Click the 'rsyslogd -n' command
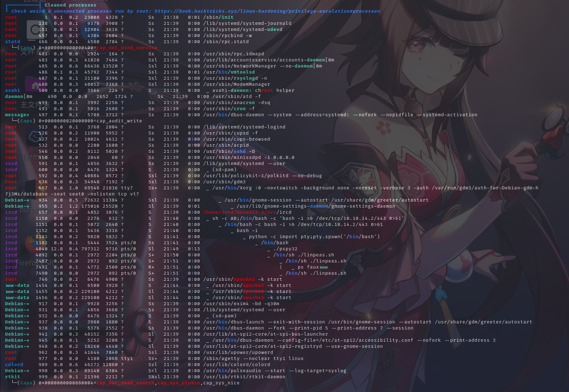Screen dimensions: 569x392 235,78
